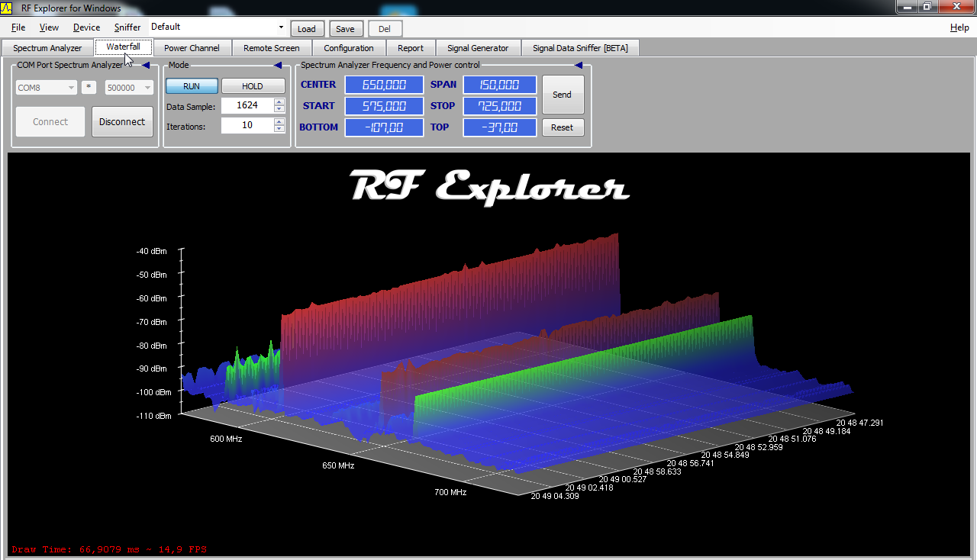The width and height of the screenshot is (977, 560).
Task: Collapse the Frequency and Power control panel arrow
Action: [x=579, y=66]
